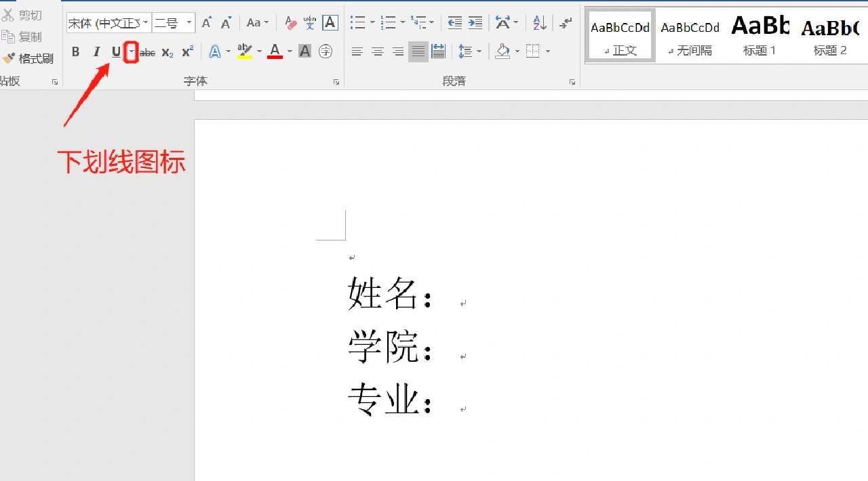This screenshot has width=868, height=481.
Task: Apply borders button
Action: tap(533, 51)
